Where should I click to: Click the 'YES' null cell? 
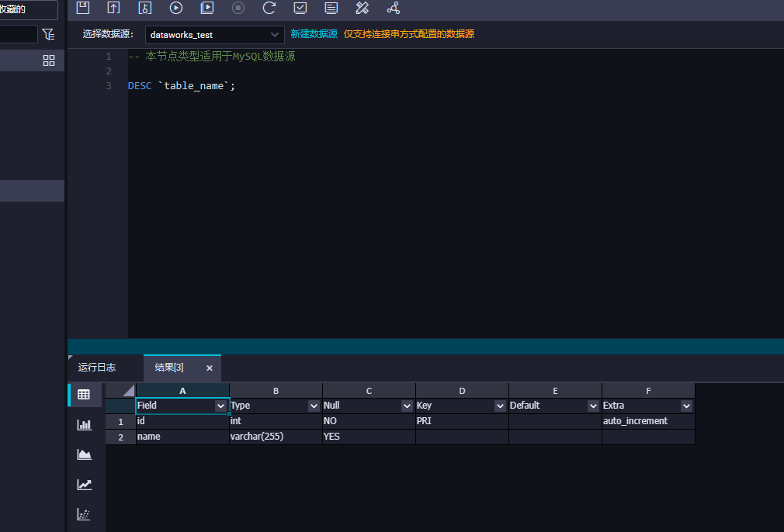(x=369, y=437)
